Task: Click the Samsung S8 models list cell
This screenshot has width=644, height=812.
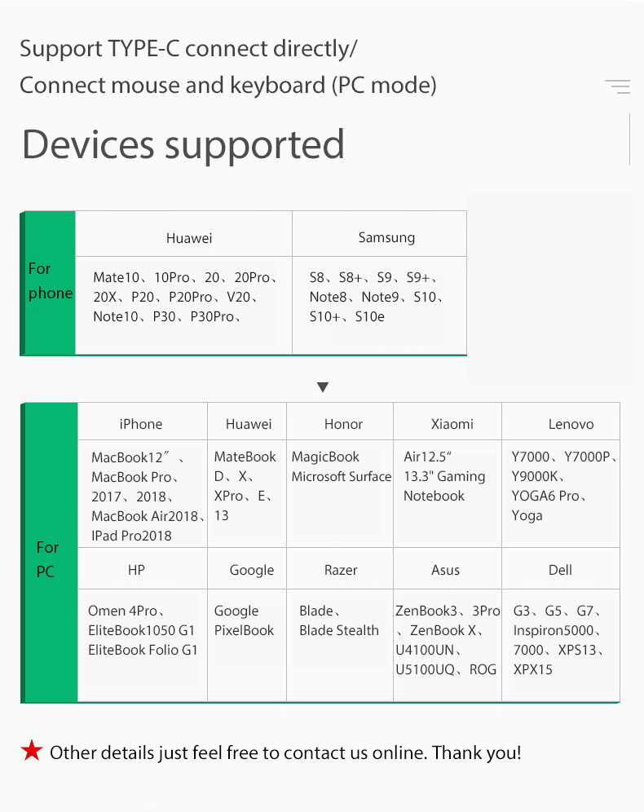Action: [x=379, y=306]
